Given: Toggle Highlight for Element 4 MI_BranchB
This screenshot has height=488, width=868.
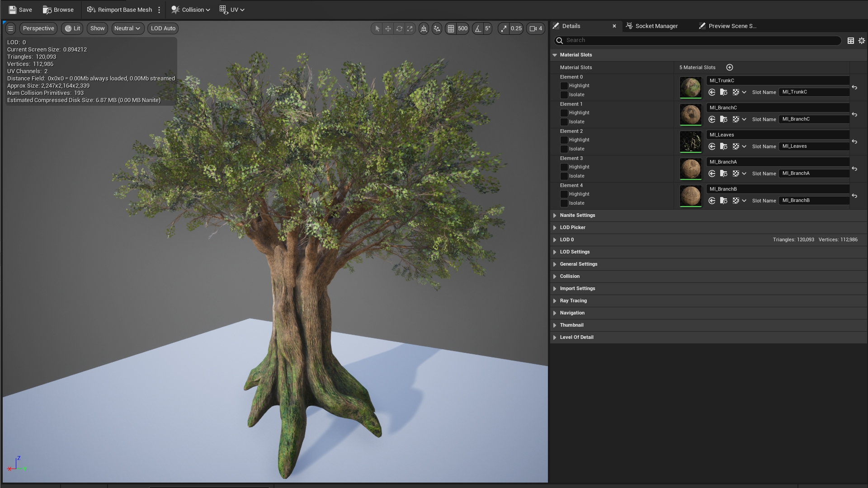Looking at the screenshot, I should pyautogui.click(x=564, y=194).
